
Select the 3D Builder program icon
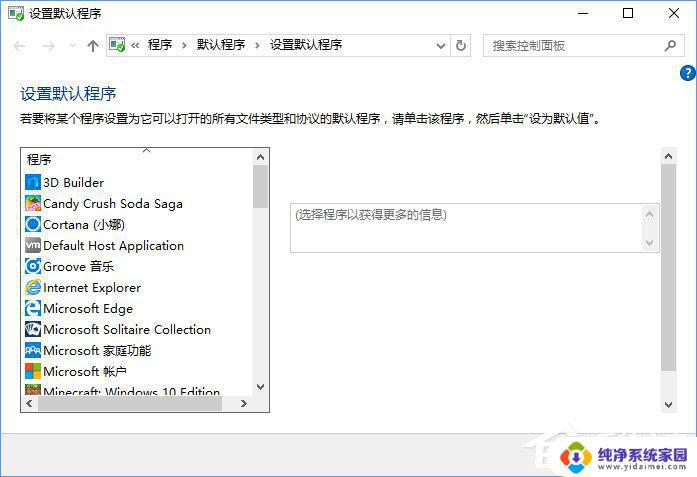click(x=32, y=182)
